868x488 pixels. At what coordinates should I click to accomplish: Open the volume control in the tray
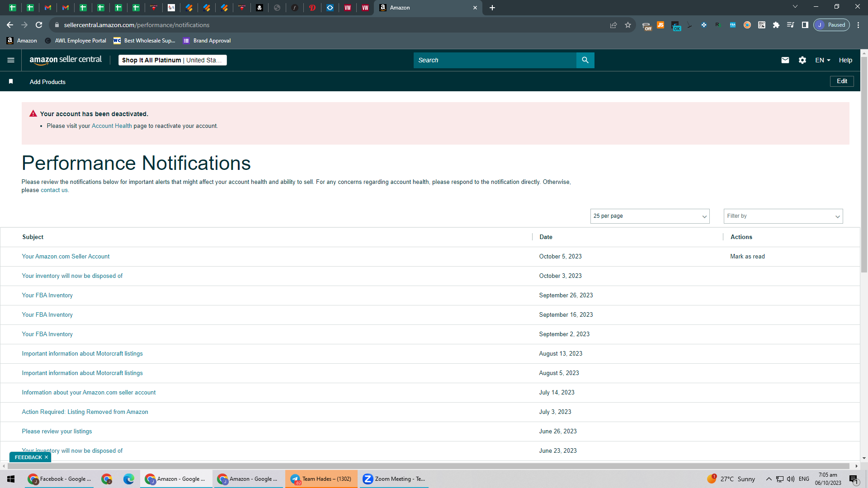791,479
